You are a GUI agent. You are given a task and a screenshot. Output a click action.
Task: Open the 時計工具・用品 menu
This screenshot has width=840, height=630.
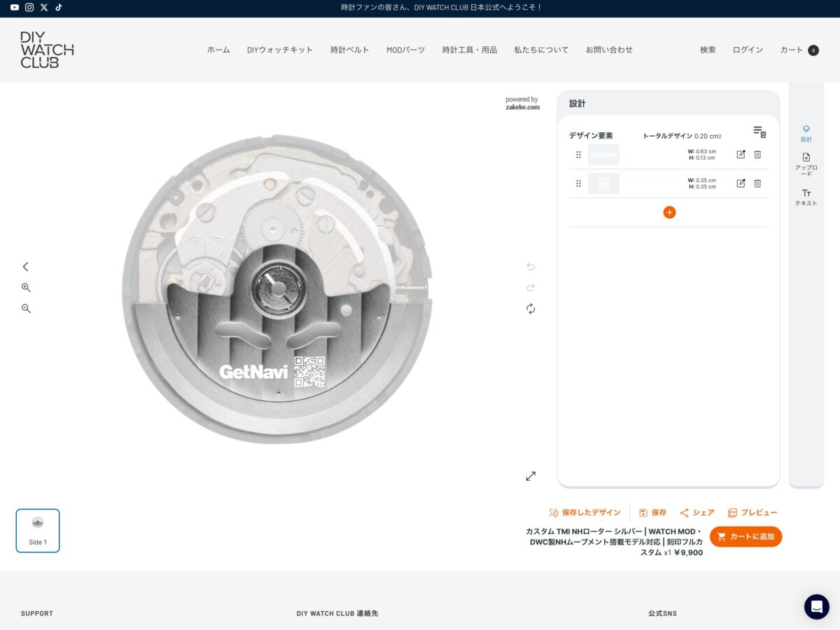coord(470,50)
